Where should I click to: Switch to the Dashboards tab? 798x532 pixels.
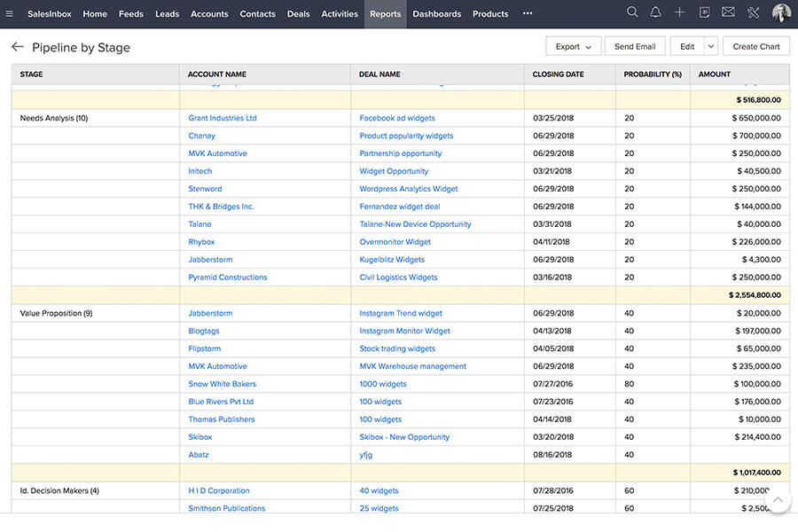436,13
